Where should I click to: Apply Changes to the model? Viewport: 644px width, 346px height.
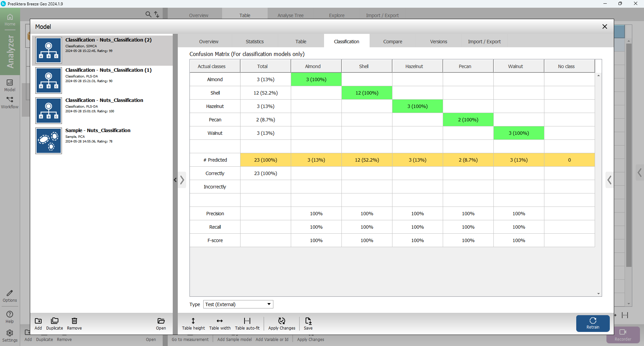tap(282, 323)
